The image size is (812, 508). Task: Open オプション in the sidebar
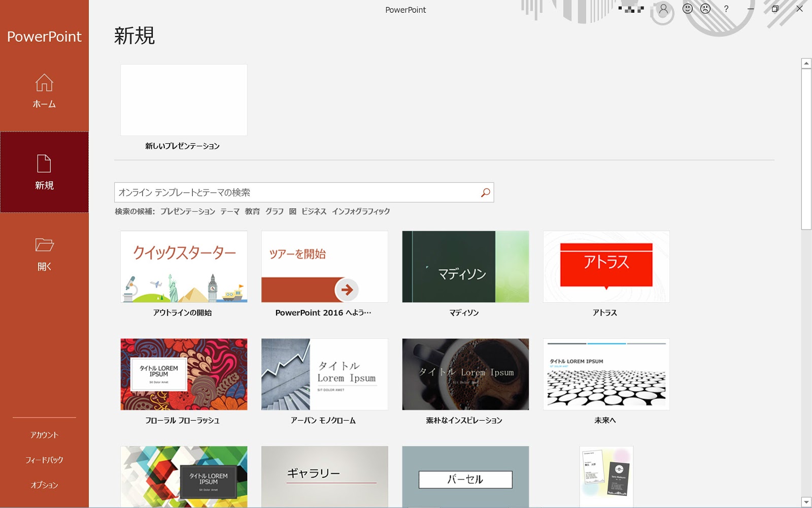[x=44, y=485]
